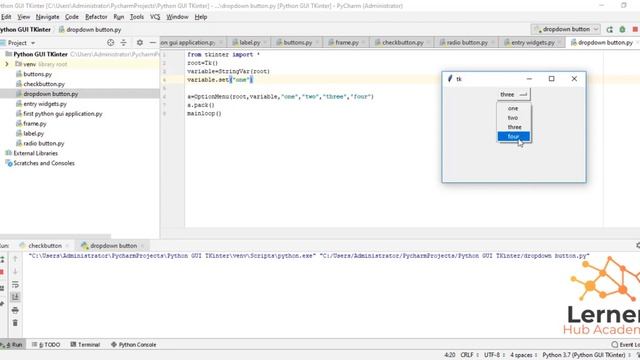640x360 pixels.
Task: Select Scratches and Consoles node
Action: pyautogui.click(x=44, y=163)
